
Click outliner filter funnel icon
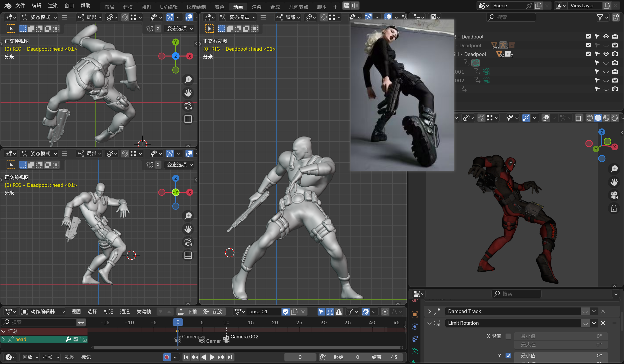click(600, 17)
